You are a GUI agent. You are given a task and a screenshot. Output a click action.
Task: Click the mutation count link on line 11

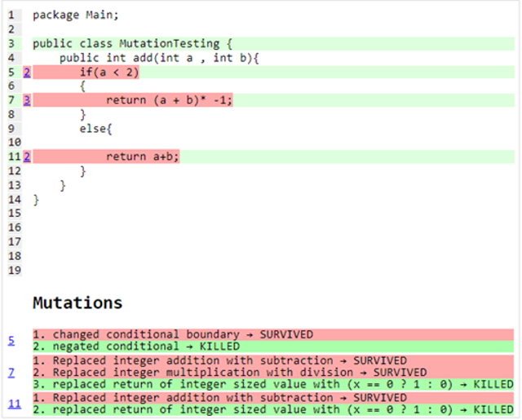tap(27, 157)
